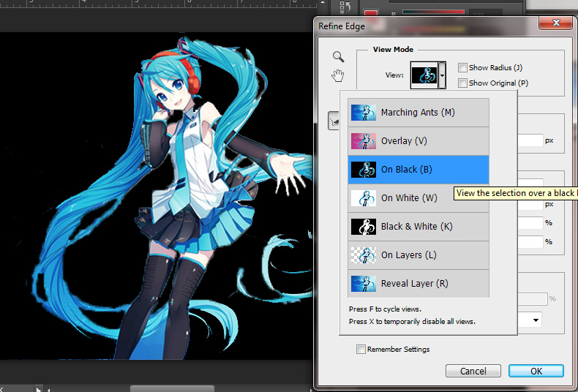Click the On Layers checkerboard thumbnail
This screenshot has width=578, height=392.
(364, 255)
